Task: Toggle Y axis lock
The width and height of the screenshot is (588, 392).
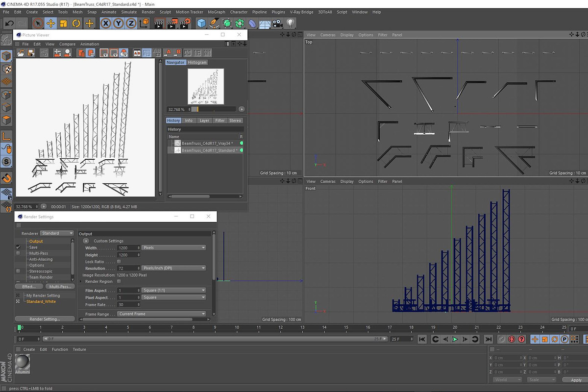Action: [118, 23]
